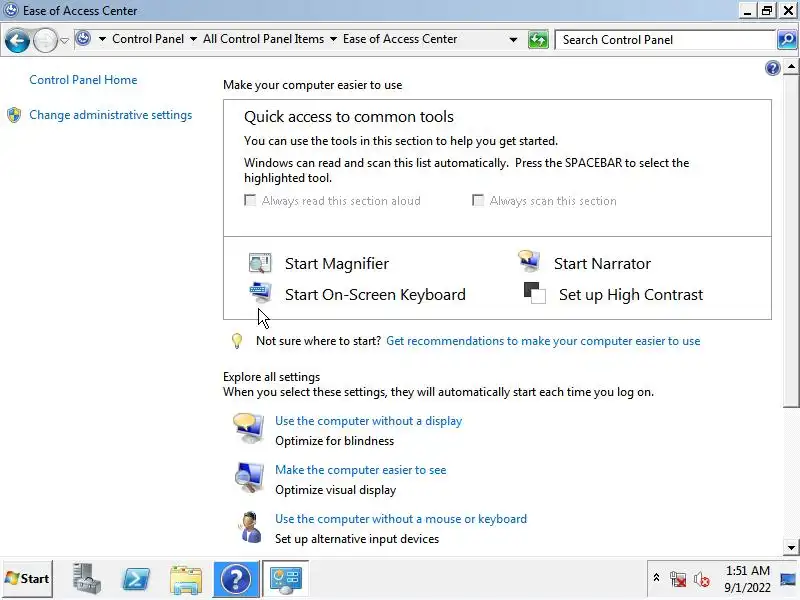Click the High Contrast icon
800x600 pixels.
[x=535, y=293]
